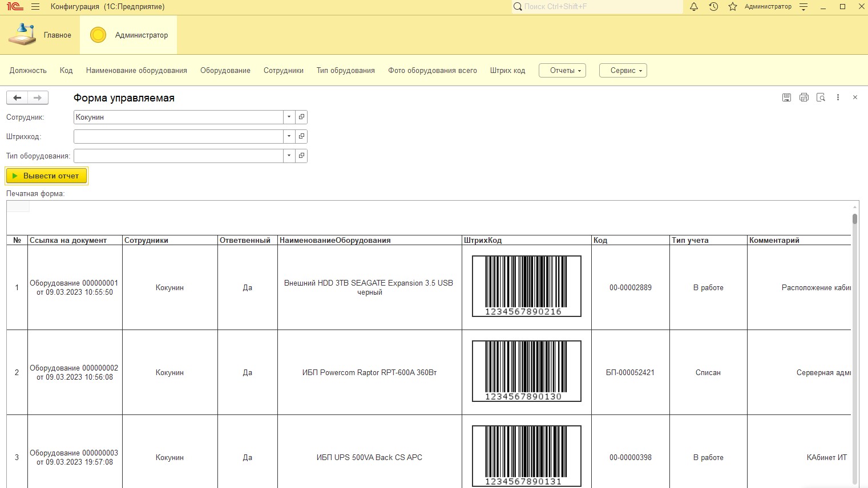Select code cell 00-00002889
Image resolution: width=868 pixels, height=488 pixels.
coord(631,287)
